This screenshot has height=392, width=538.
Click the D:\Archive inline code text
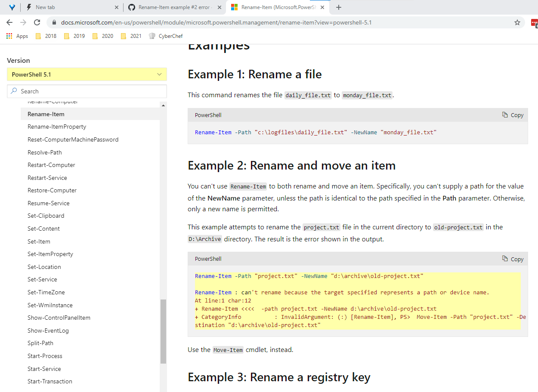coord(205,239)
